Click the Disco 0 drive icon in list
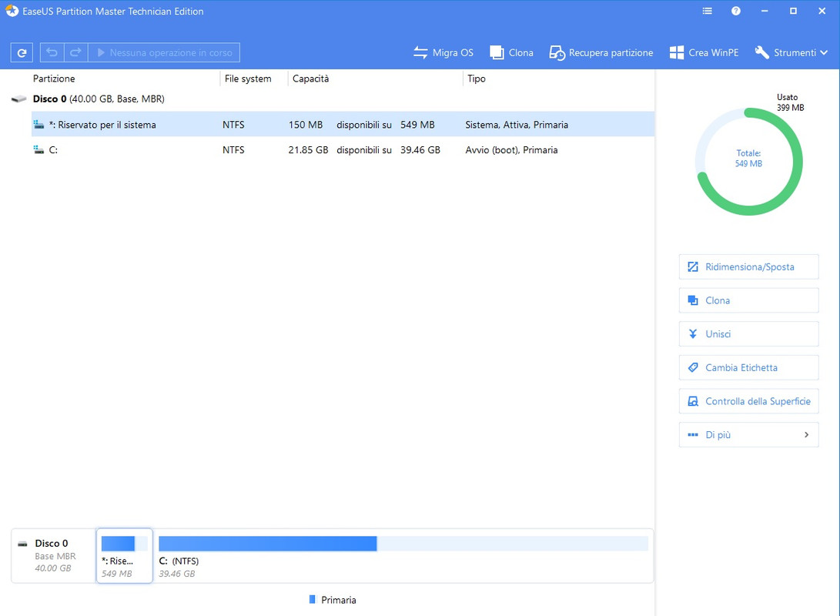The width and height of the screenshot is (840, 616). pos(18,99)
